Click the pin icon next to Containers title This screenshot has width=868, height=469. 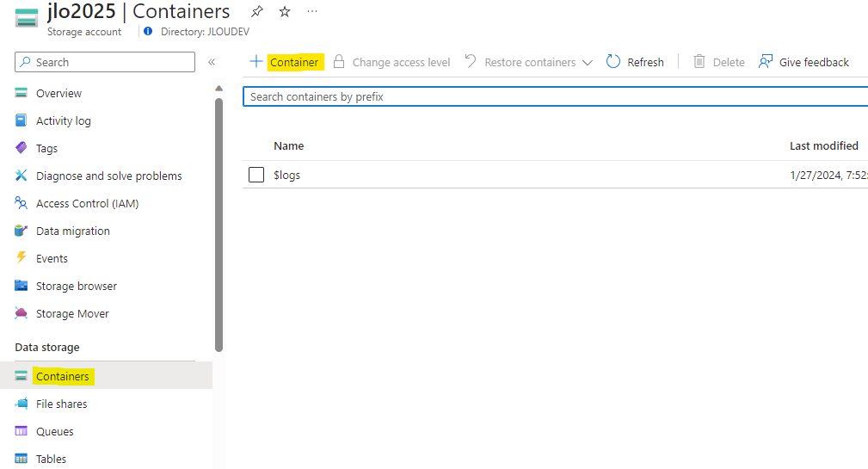257,11
